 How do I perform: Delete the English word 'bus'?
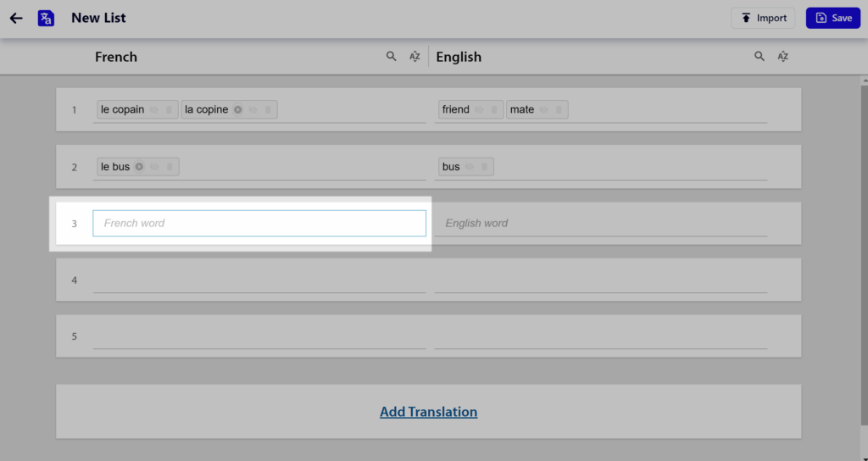[484, 167]
